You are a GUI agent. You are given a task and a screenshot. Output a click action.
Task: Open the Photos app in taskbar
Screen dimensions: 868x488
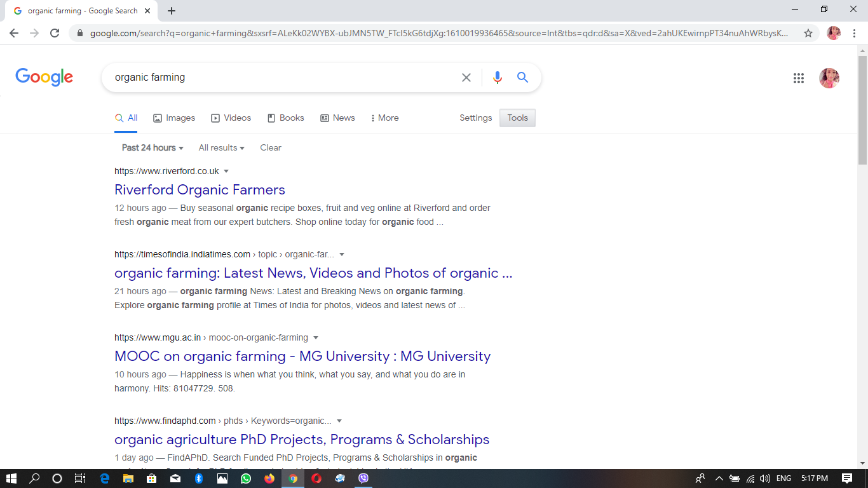pos(222,478)
